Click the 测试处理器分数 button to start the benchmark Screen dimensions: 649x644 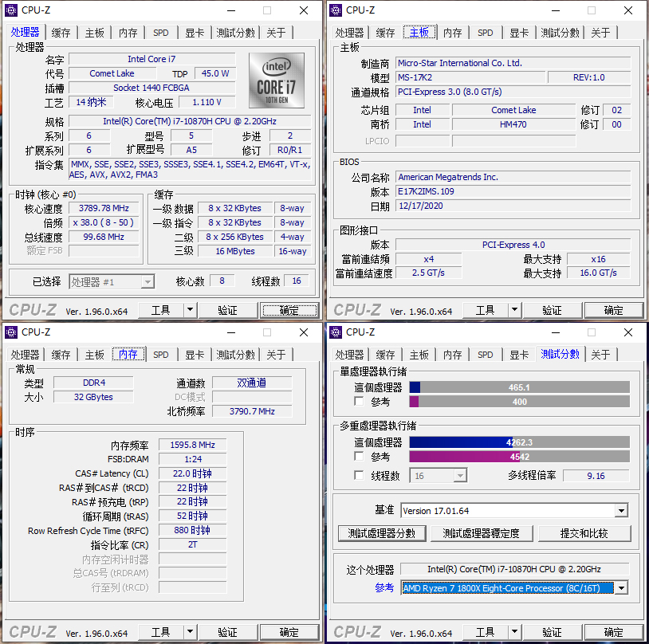382,535
